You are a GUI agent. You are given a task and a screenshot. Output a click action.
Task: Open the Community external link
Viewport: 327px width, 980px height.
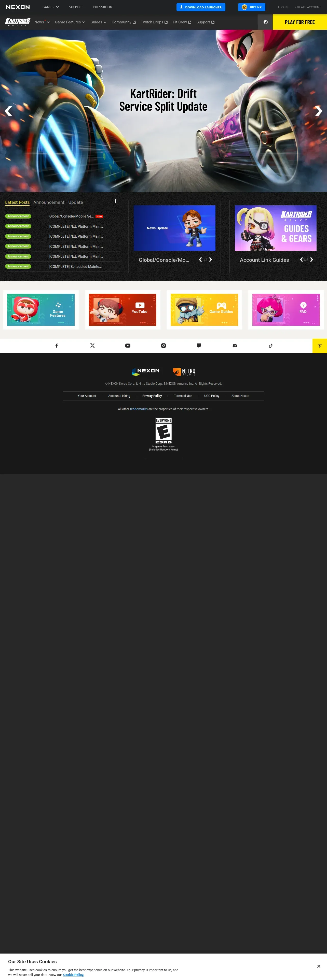click(124, 22)
